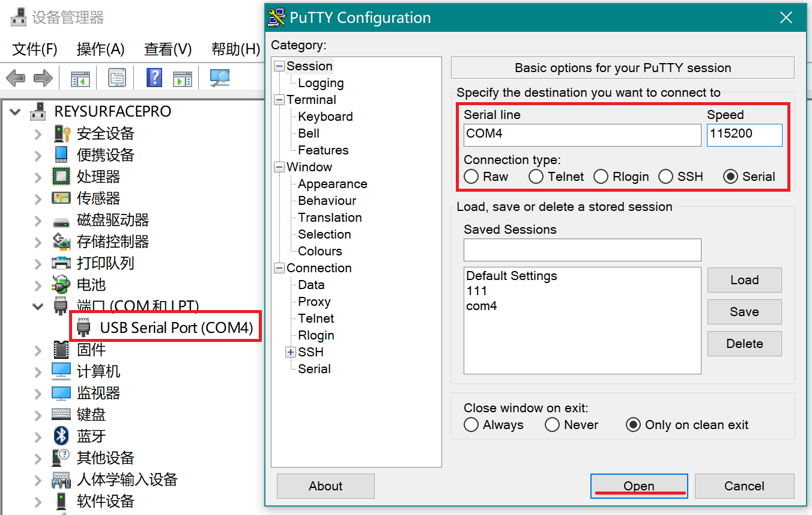Click the Save session button

[x=744, y=312]
